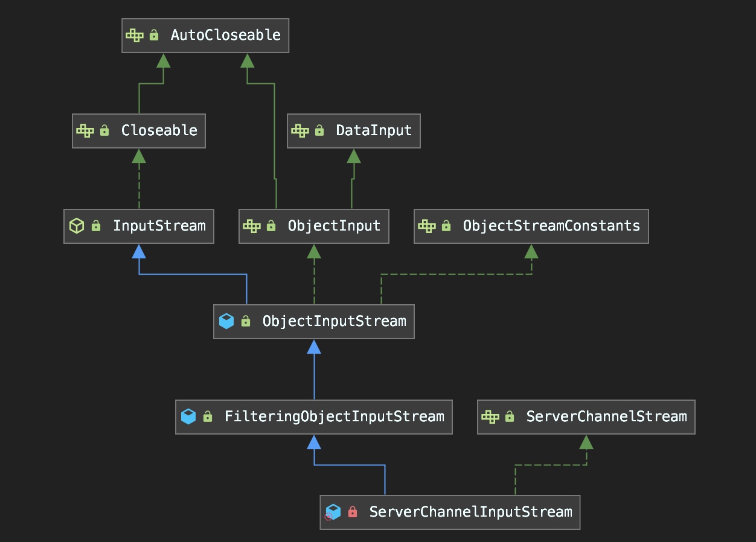The image size is (756, 542).
Task: Click the lock icon on ObjectStreamConstants node
Action: (446, 226)
